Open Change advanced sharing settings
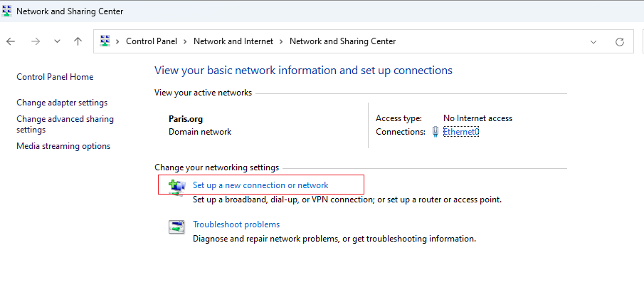This screenshot has height=300, width=644. click(x=65, y=124)
